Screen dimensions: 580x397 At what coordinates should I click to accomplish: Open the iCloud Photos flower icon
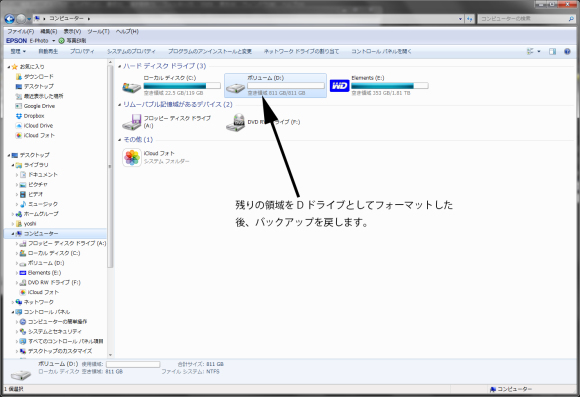pyautogui.click(x=132, y=158)
